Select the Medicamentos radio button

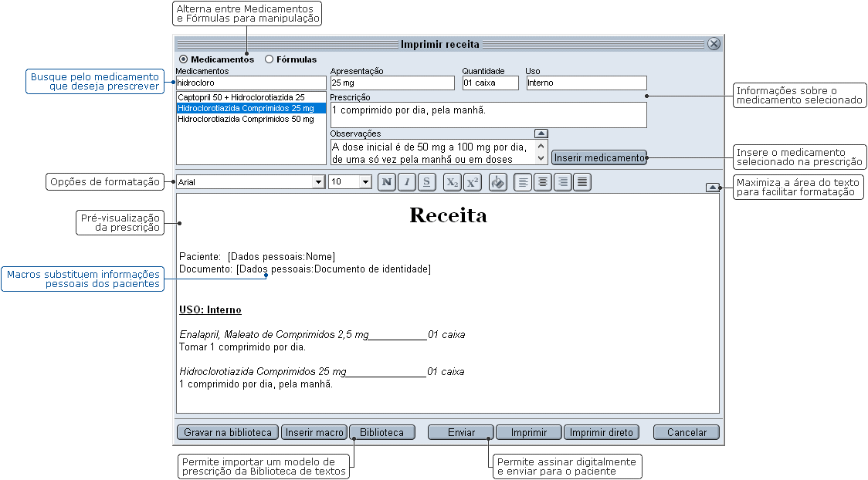tap(183, 59)
